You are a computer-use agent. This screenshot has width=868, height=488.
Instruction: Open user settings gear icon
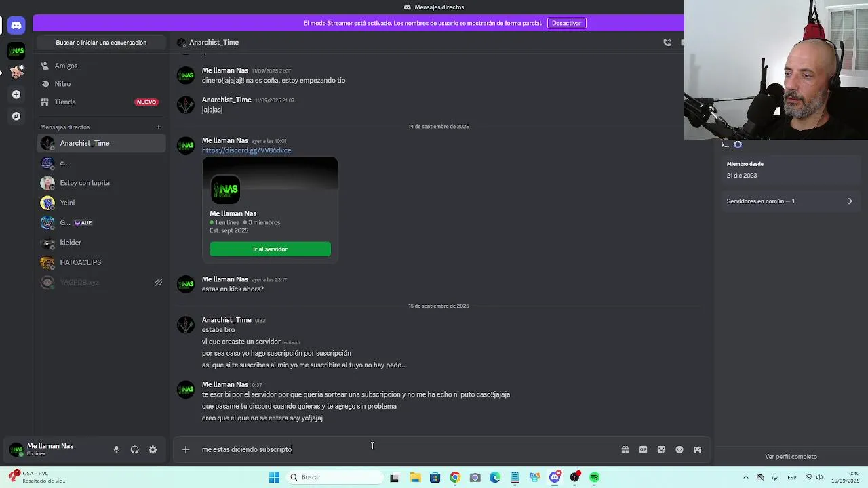pyautogui.click(x=153, y=449)
